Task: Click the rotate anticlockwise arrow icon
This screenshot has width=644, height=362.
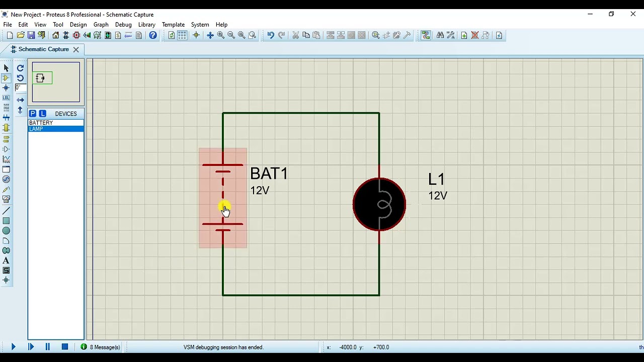Action: coord(20,78)
